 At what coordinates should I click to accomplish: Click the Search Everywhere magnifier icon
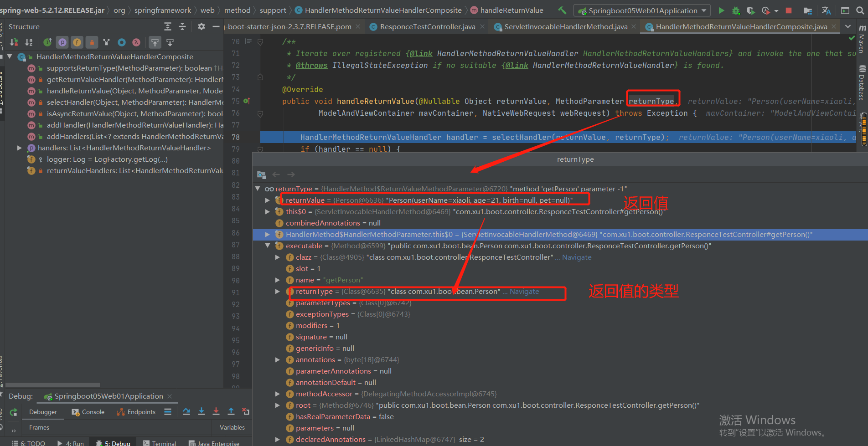point(861,10)
